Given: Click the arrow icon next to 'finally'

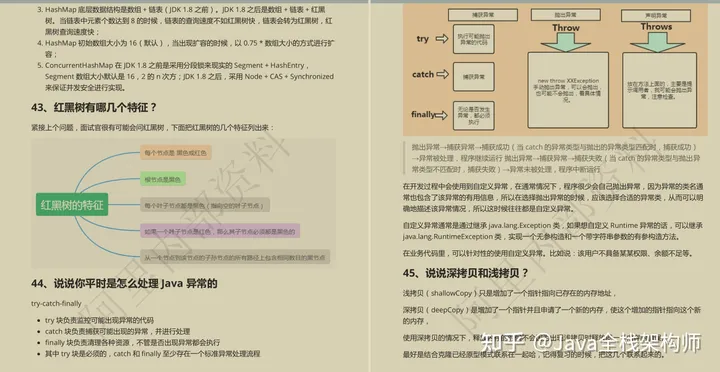Looking at the screenshot, I should coord(441,115).
